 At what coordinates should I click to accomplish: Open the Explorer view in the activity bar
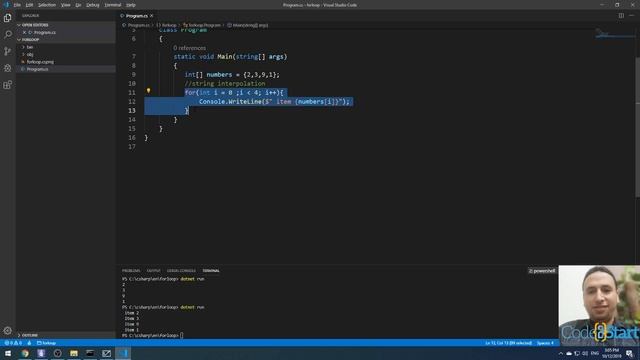click(x=7, y=18)
